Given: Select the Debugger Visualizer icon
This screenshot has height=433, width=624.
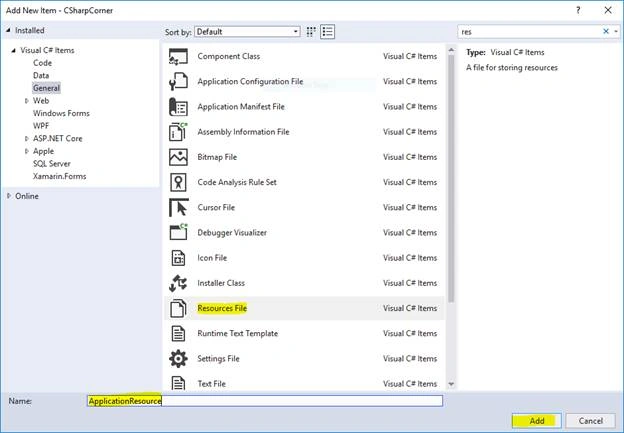Looking at the screenshot, I should [178, 232].
